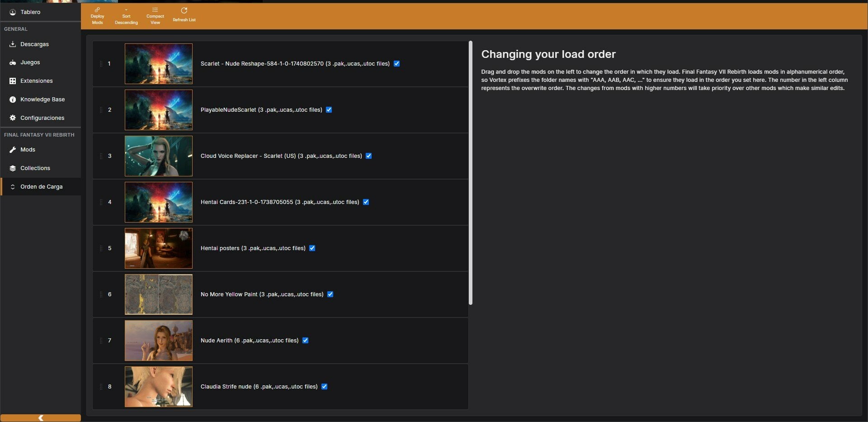Click the drag handle of row 5
868x422 pixels.
click(101, 248)
